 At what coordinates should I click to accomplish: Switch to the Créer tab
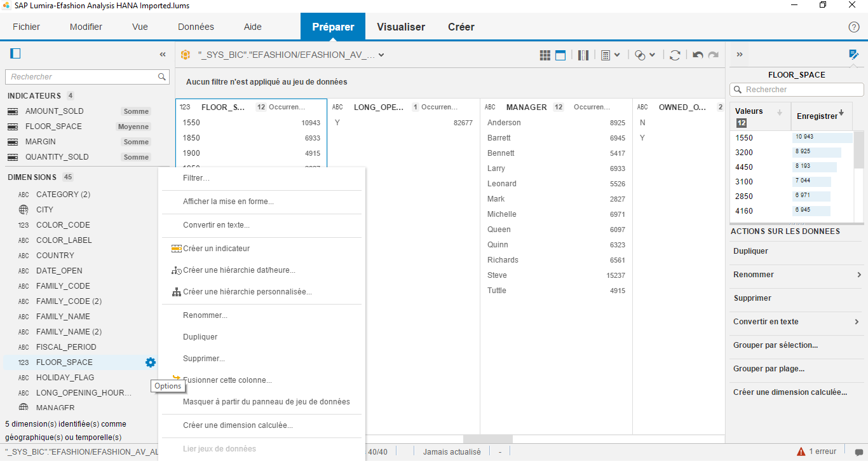tap(461, 27)
